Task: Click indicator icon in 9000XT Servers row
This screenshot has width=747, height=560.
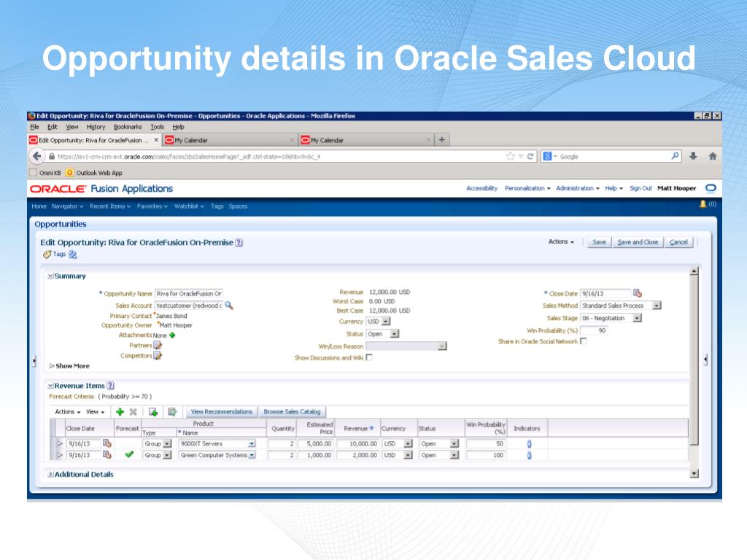Action: coord(529,444)
